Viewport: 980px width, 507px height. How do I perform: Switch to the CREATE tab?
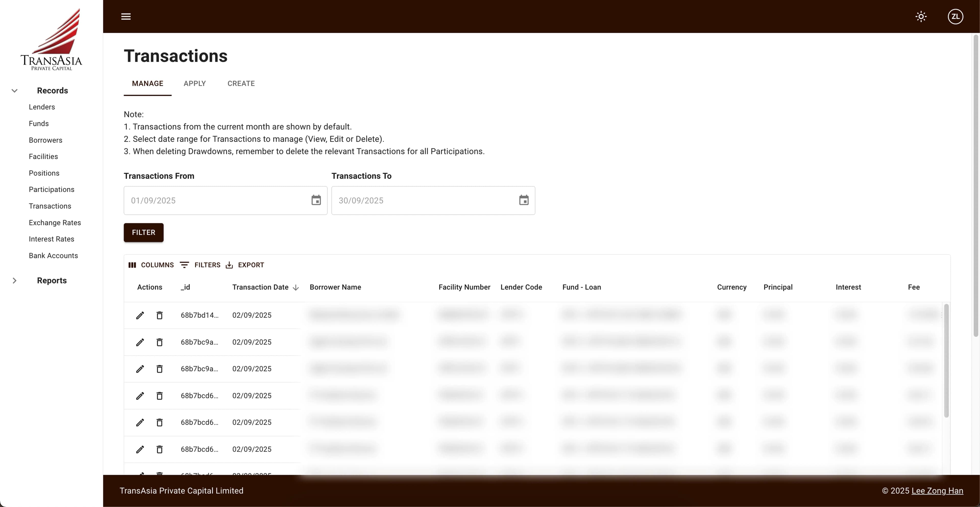coord(241,83)
